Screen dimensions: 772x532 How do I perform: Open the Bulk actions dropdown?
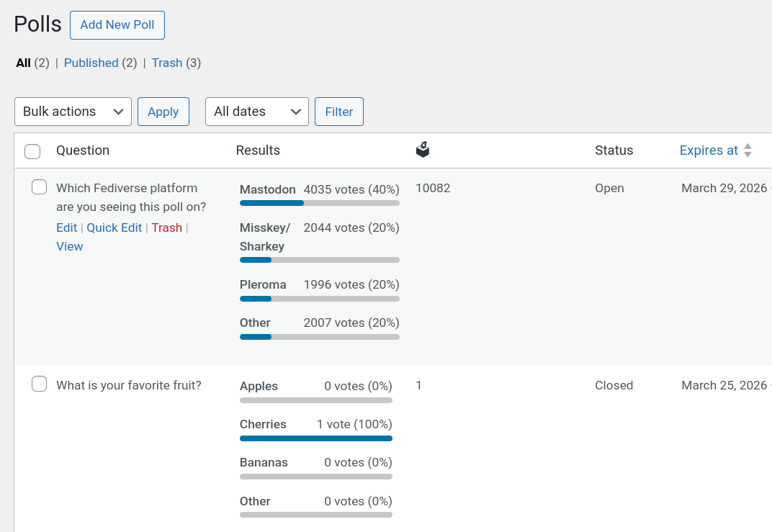[73, 112]
